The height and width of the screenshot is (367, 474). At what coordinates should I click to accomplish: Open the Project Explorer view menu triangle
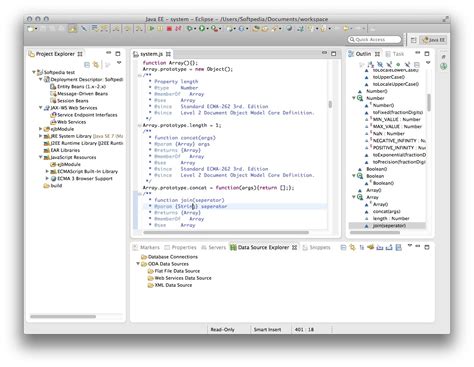click(119, 62)
